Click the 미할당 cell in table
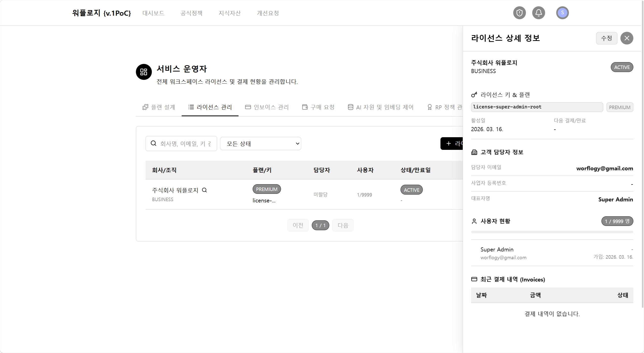The image size is (644, 353). (320, 195)
